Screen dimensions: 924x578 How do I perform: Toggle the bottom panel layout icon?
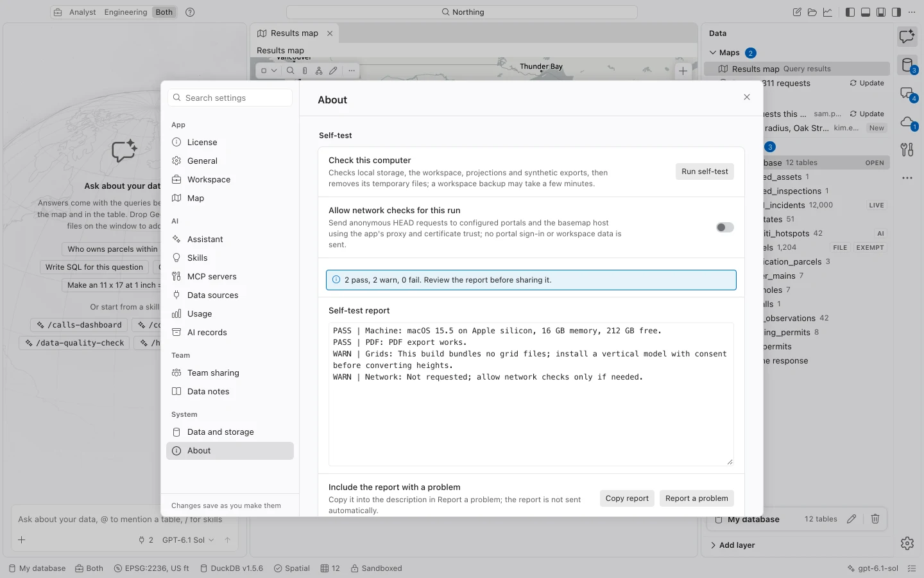point(866,12)
